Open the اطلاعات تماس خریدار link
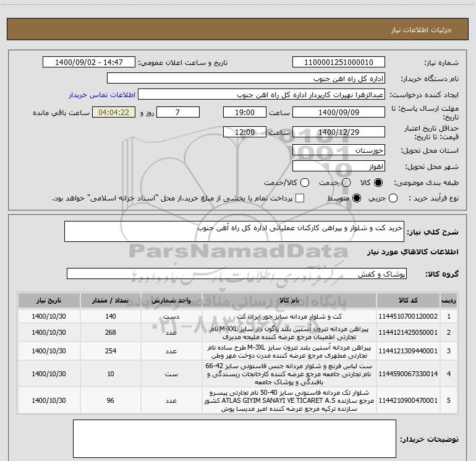Screen dimensions: 476x461 tap(102, 95)
